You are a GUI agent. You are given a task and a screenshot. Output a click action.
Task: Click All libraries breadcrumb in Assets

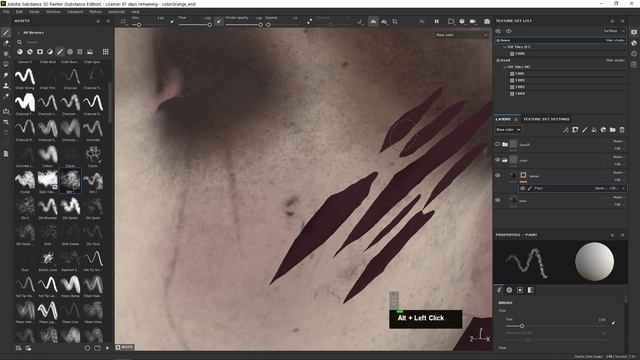click(33, 33)
